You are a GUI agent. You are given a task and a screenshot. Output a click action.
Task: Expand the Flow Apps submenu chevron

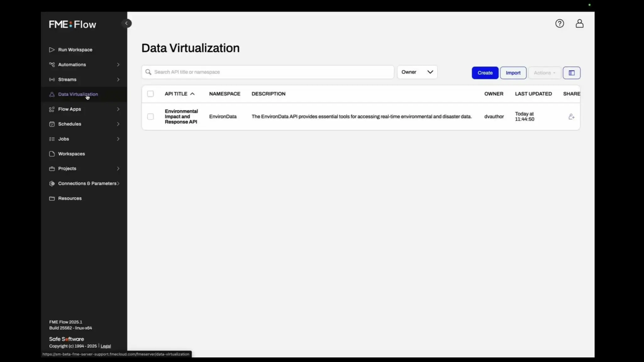click(118, 109)
